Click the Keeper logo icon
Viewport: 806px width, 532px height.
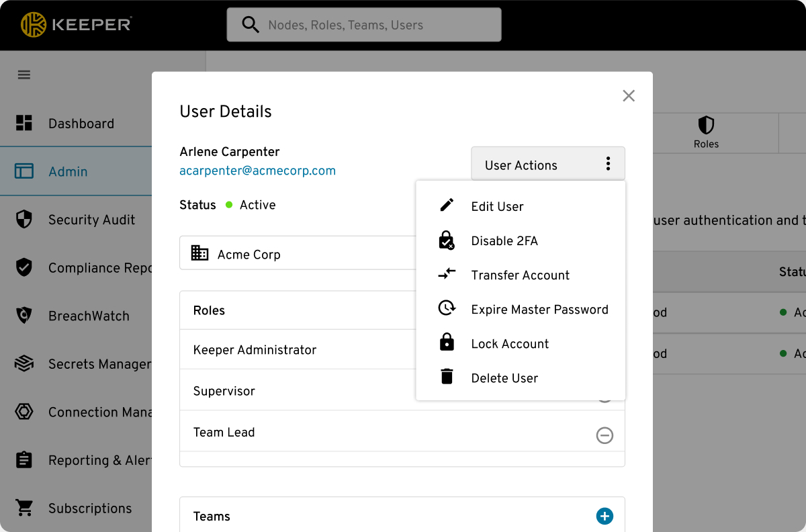(x=33, y=25)
